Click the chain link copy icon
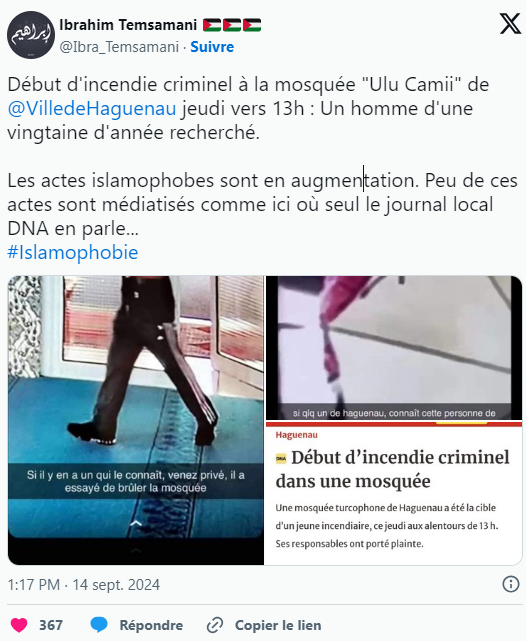Image resolution: width=526 pixels, height=641 pixels. pyautogui.click(x=215, y=625)
